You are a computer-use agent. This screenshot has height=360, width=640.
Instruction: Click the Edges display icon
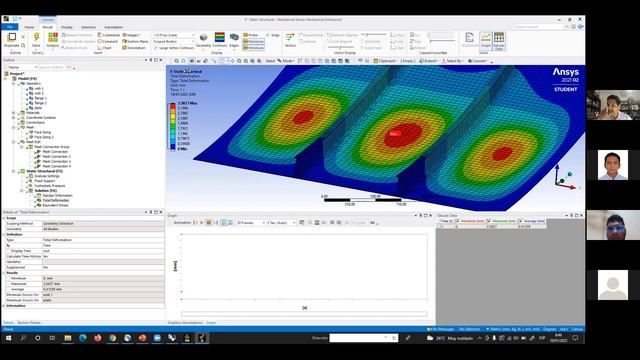234,38
